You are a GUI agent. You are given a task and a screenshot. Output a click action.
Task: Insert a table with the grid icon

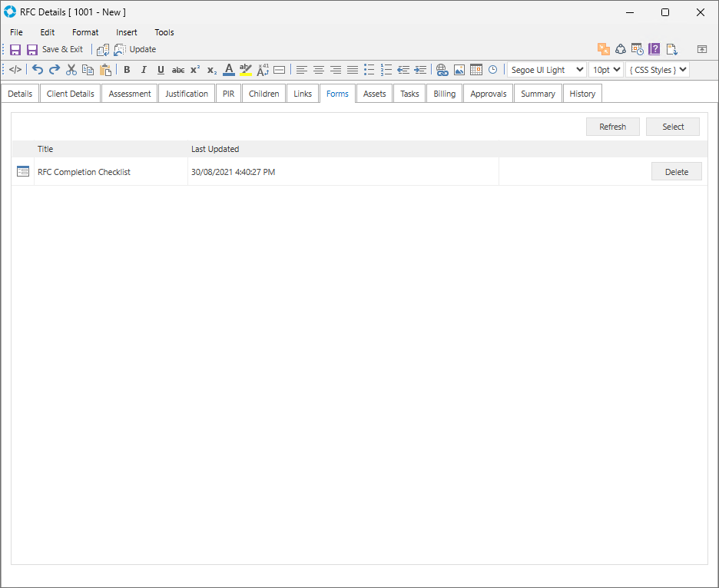(x=476, y=70)
